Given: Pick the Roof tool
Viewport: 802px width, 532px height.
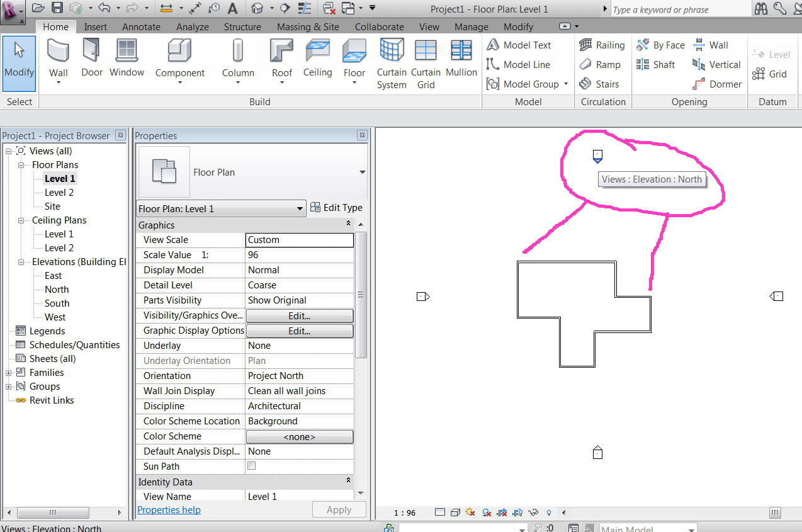Looking at the screenshot, I should click(x=282, y=61).
